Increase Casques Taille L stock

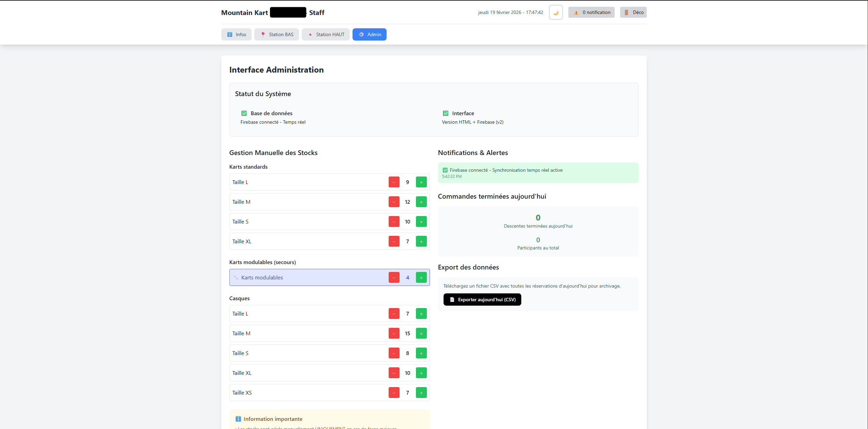(421, 314)
